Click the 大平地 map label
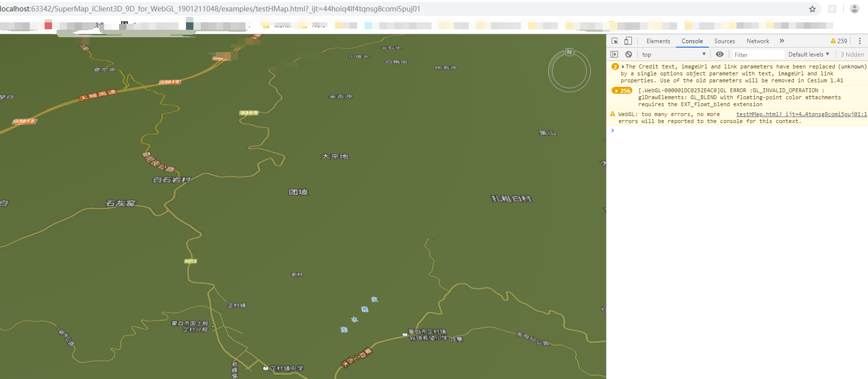This screenshot has width=868, height=379. 335,156
